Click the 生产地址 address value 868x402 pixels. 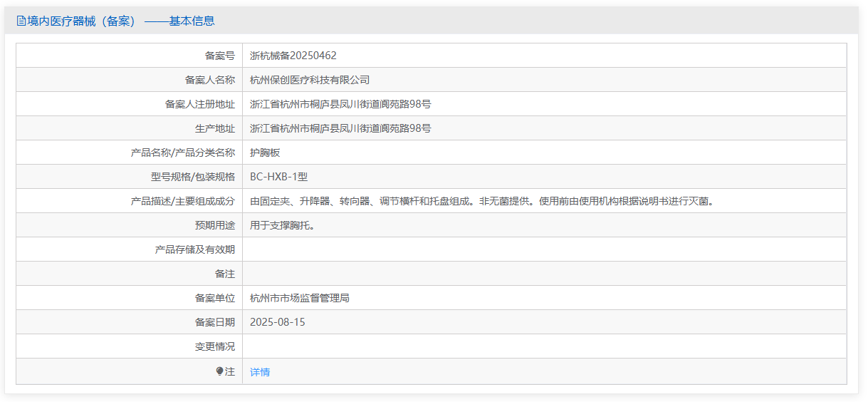[x=340, y=128]
